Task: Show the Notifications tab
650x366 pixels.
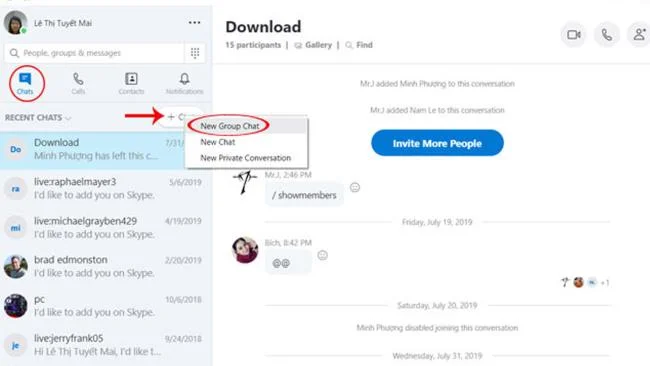Action: 184,83
